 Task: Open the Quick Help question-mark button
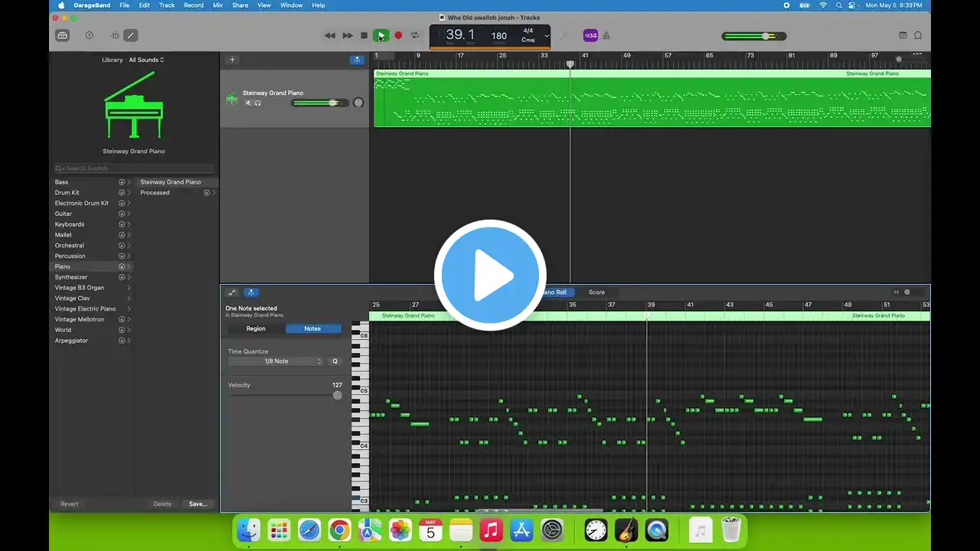[x=89, y=35]
